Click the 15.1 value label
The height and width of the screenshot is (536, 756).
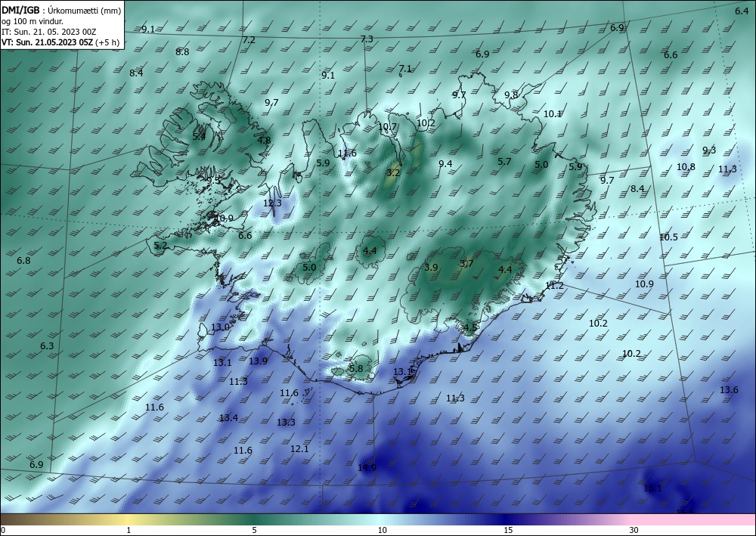click(653, 488)
